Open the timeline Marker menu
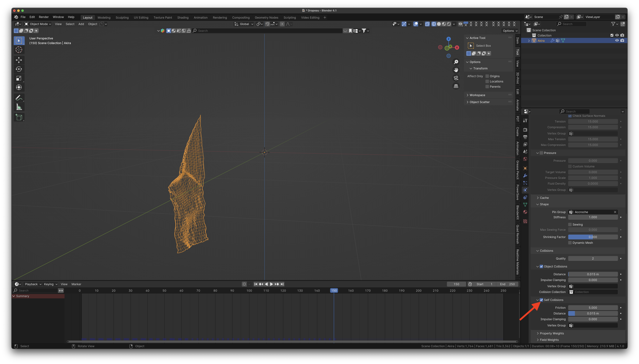 (x=76, y=284)
